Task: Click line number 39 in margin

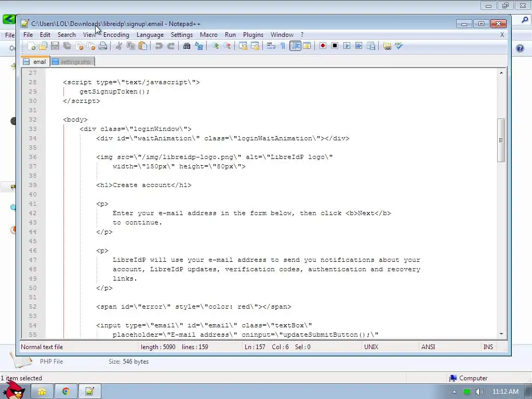Action: pyautogui.click(x=33, y=185)
